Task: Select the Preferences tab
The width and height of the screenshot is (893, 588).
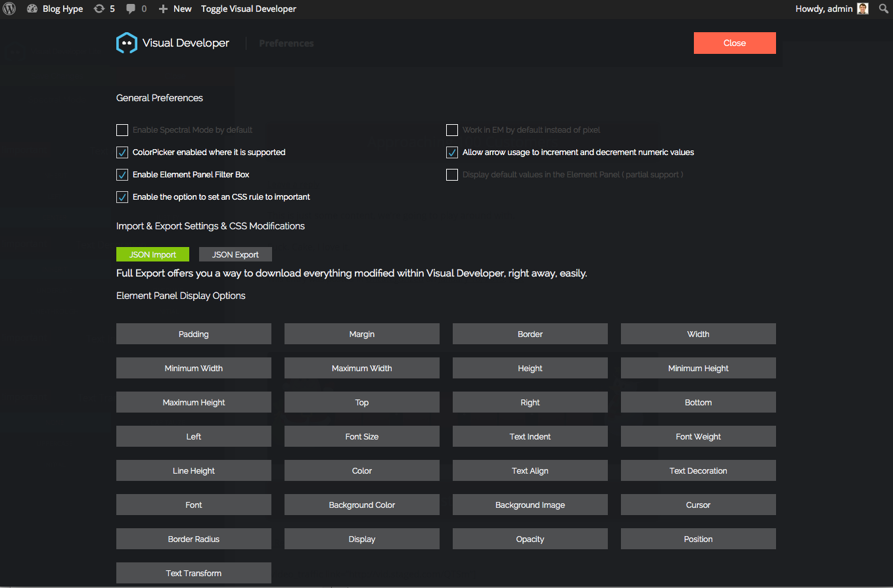Action: tap(286, 43)
